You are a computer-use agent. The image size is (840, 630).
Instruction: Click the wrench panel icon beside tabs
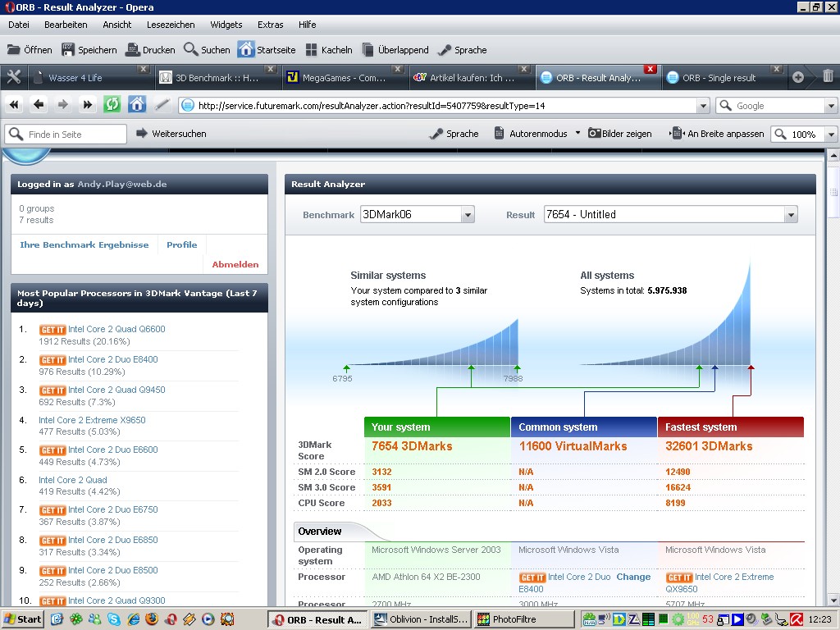[x=14, y=77]
